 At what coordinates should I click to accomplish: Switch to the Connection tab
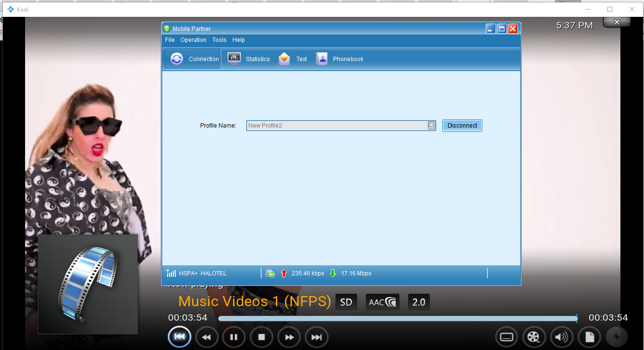[193, 59]
